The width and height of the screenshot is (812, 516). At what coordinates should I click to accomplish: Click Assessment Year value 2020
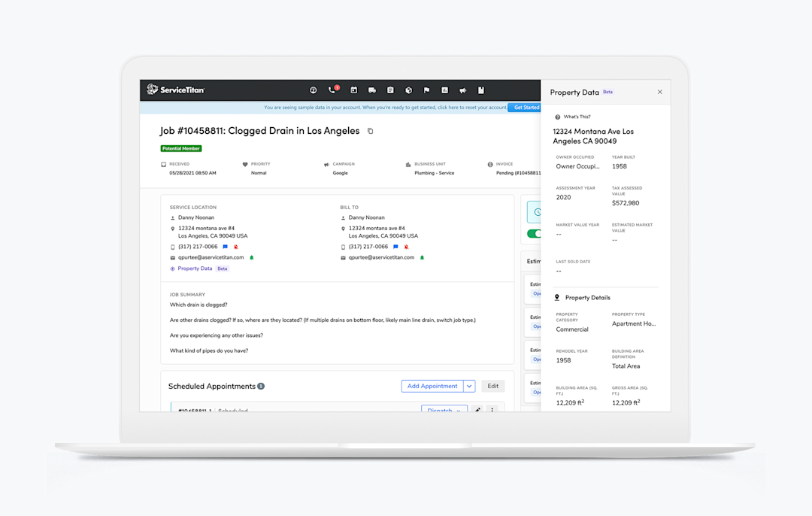[x=563, y=197]
